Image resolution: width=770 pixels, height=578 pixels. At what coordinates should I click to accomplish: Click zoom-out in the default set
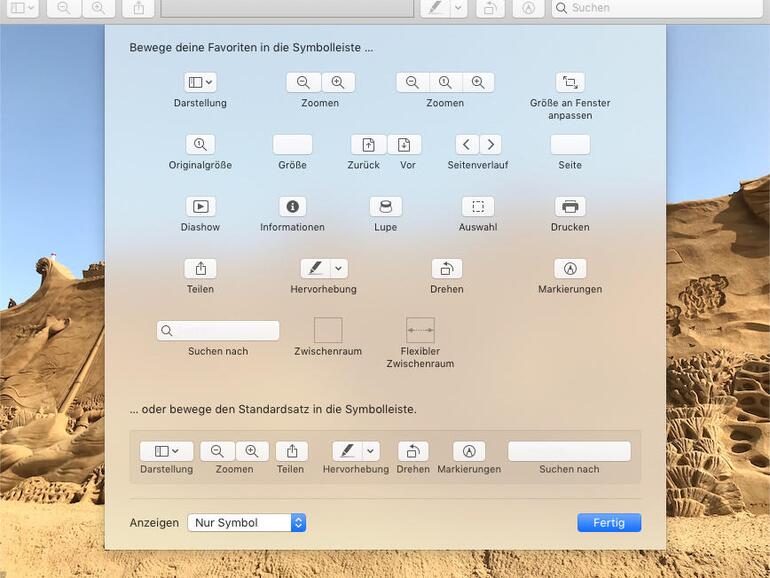[x=217, y=451]
